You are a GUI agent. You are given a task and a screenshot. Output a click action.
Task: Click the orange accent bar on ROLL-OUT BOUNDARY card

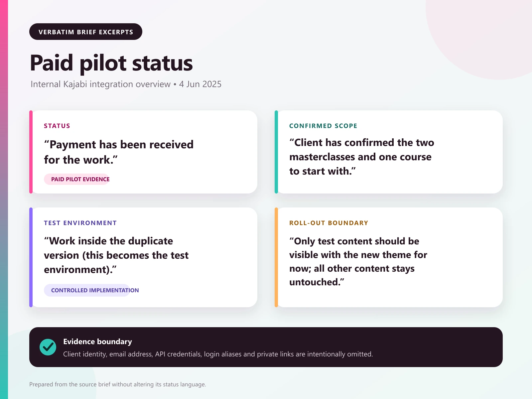pyautogui.click(x=276, y=257)
